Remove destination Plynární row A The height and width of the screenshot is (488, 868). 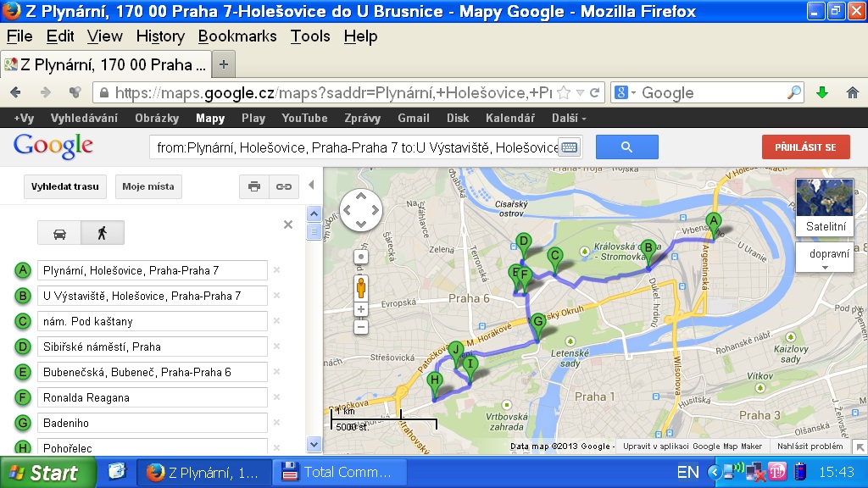point(277,270)
